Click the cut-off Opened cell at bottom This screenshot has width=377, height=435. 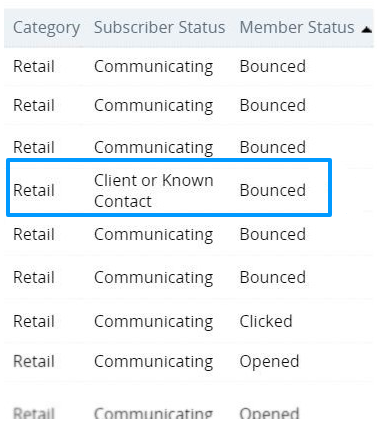click(269, 413)
